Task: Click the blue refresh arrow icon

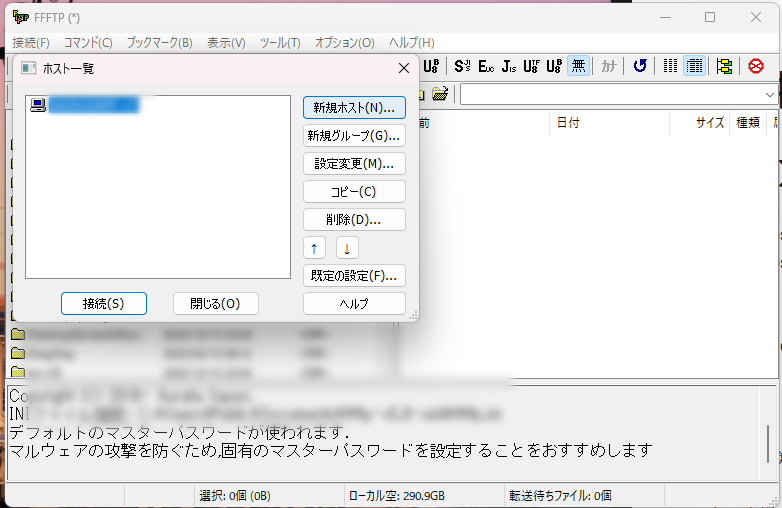Action: coord(640,66)
